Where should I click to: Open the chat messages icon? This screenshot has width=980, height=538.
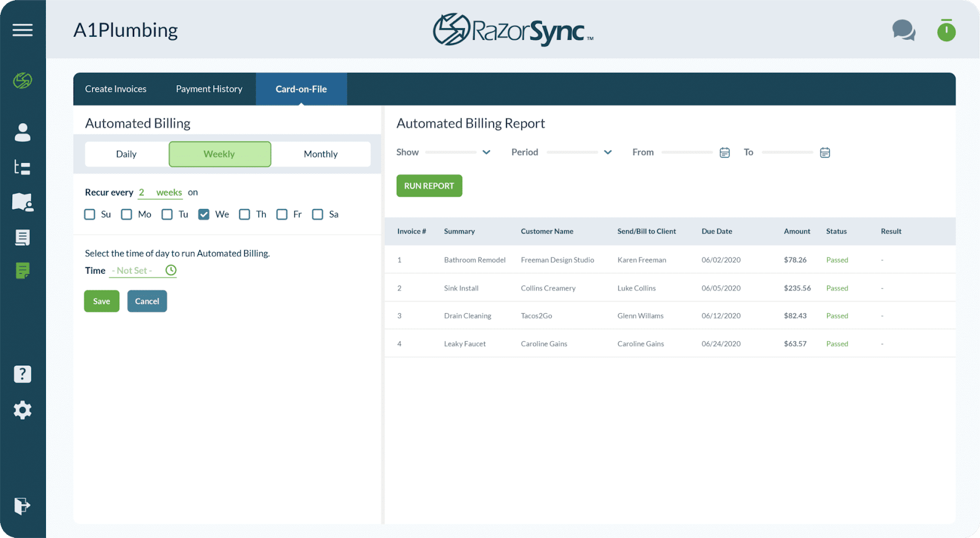click(903, 30)
